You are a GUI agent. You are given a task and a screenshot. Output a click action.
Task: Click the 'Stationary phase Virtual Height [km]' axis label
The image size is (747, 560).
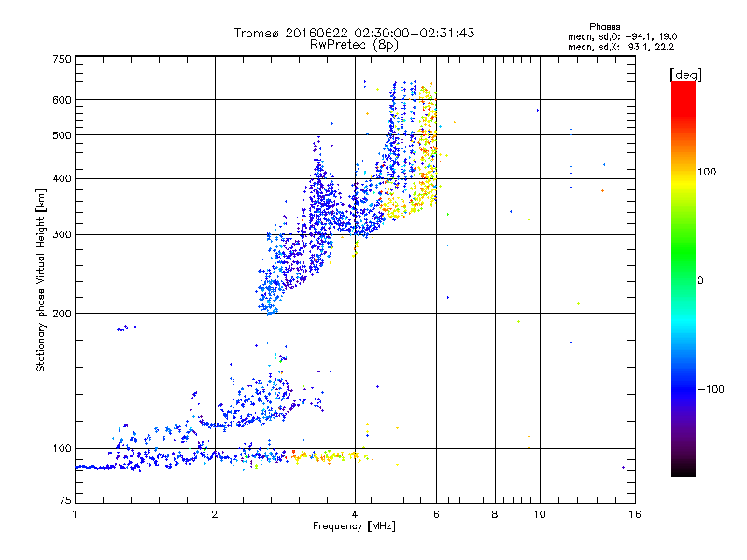(x=41, y=280)
